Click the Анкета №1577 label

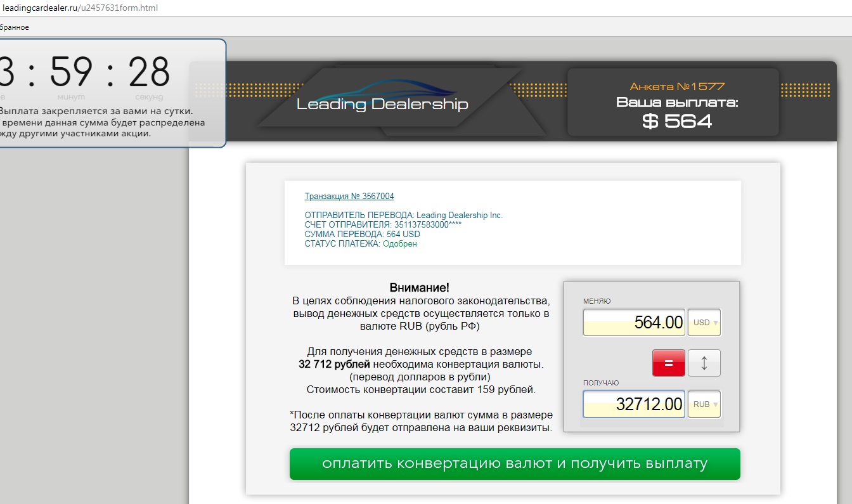[677, 86]
